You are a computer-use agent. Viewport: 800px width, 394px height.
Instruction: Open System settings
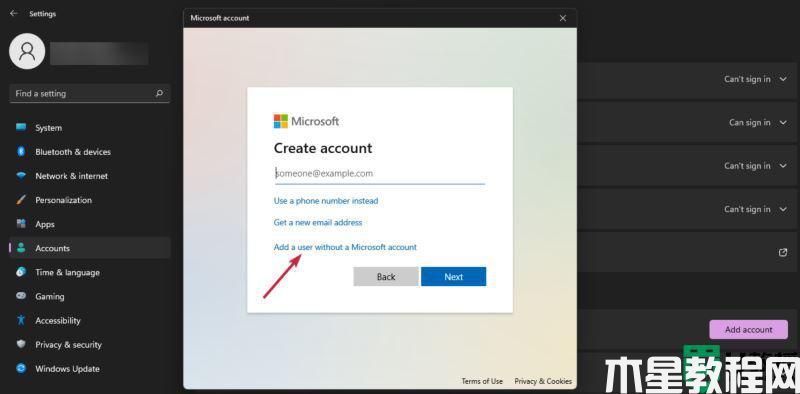click(90, 128)
